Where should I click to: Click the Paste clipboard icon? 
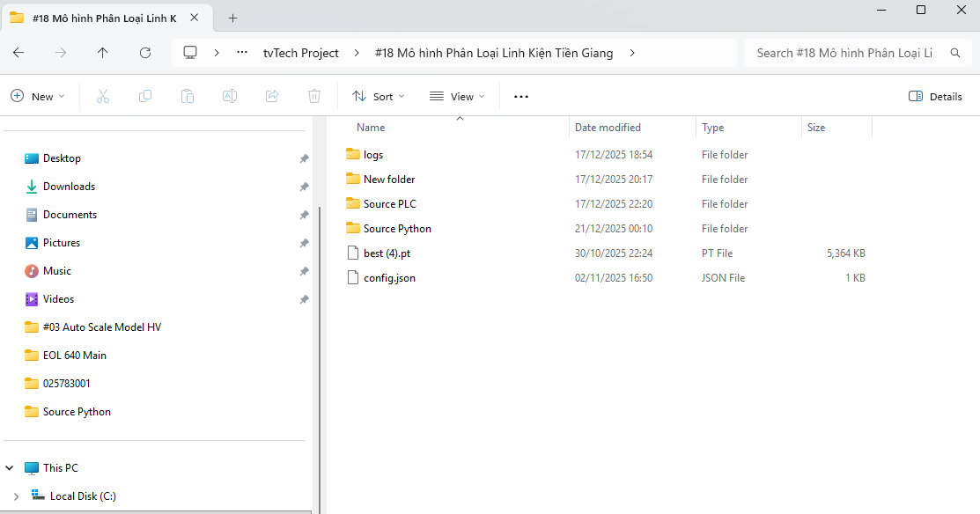click(x=188, y=96)
